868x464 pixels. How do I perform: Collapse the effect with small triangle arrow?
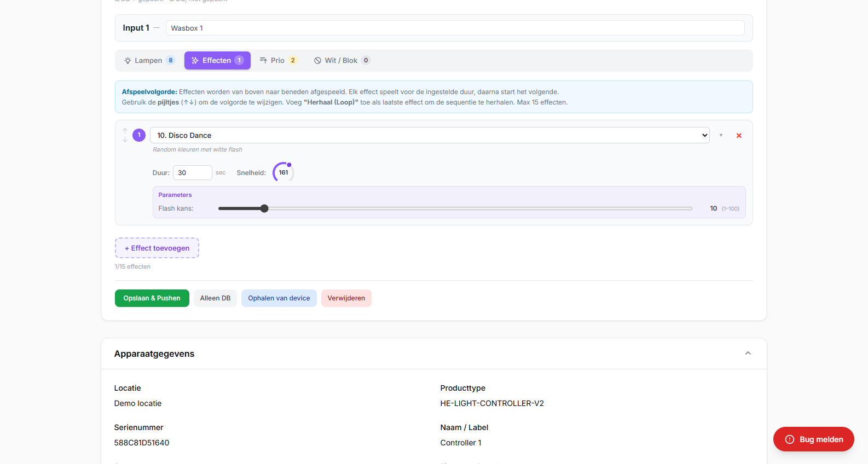click(721, 135)
